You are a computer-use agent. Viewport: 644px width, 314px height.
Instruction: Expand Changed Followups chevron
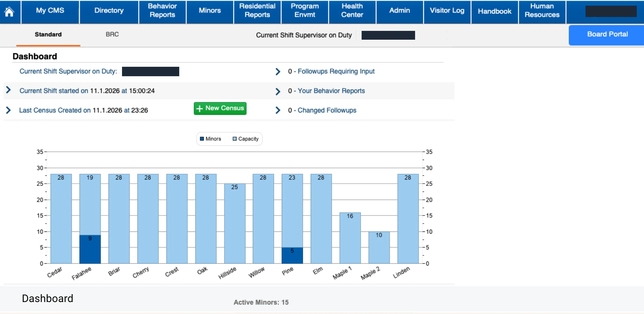tap(278, 110)
